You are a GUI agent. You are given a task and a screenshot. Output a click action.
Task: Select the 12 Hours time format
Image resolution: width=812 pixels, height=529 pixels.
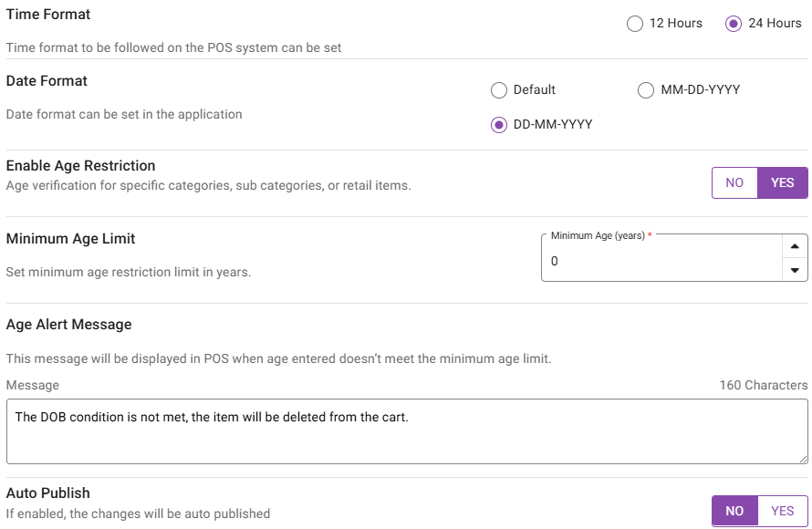click(x=636, y=24)
